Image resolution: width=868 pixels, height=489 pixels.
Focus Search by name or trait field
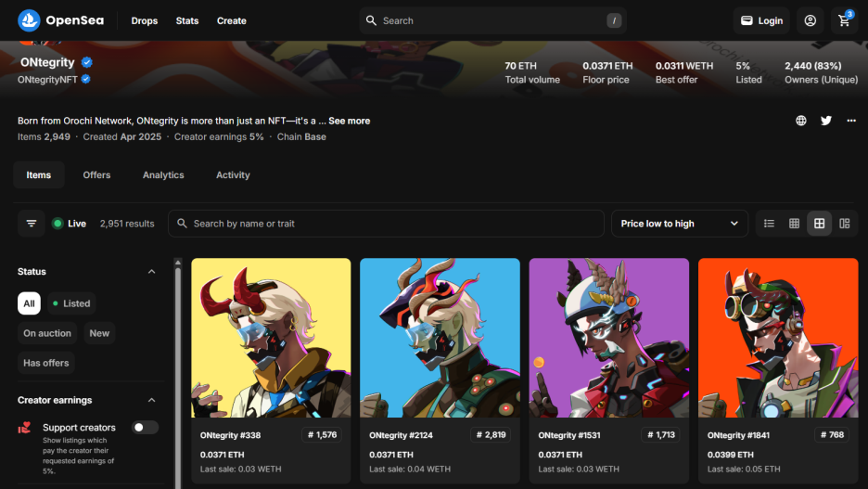pos(386,224)
